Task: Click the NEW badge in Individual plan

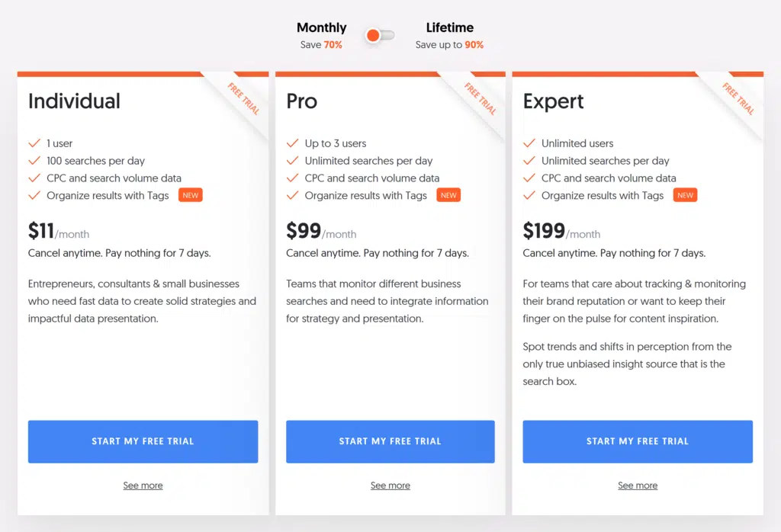Action: click(190, 196)
